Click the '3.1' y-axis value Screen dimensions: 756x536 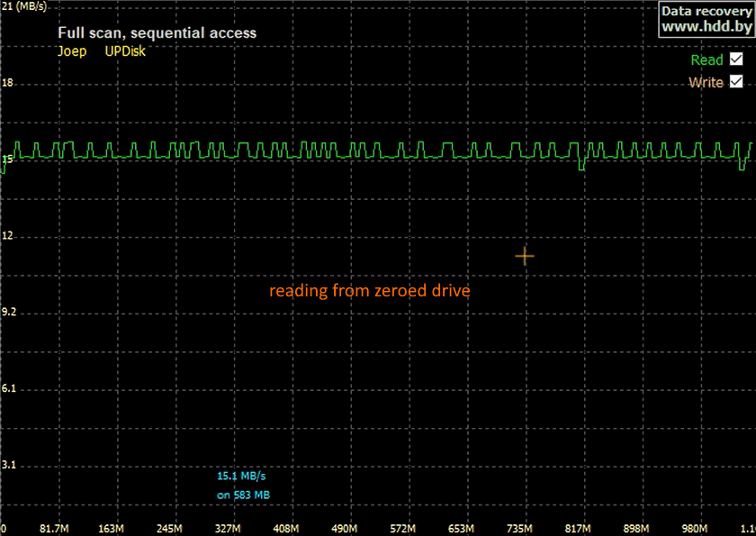coord(9,465)
